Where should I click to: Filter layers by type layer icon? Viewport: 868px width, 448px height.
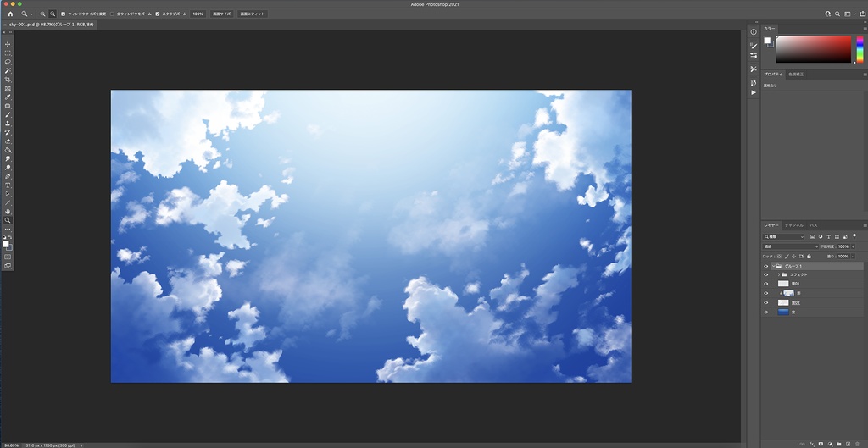tap(829, 237)
